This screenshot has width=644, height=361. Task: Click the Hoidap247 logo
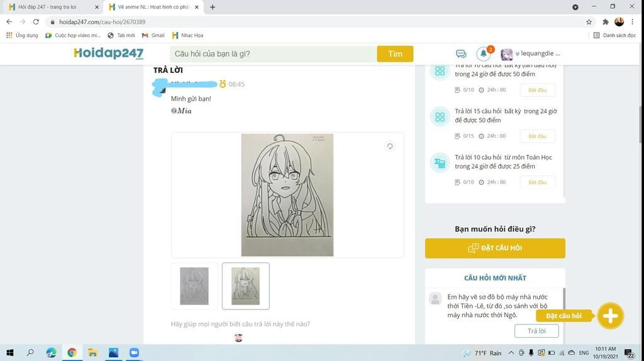(108, 53)
